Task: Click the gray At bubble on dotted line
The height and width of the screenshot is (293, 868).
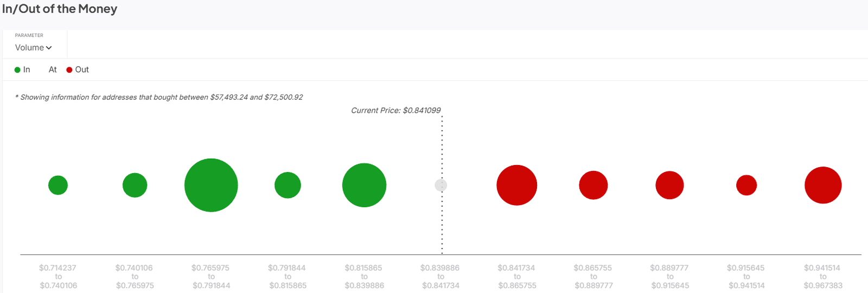Action: tap(441, 185)
